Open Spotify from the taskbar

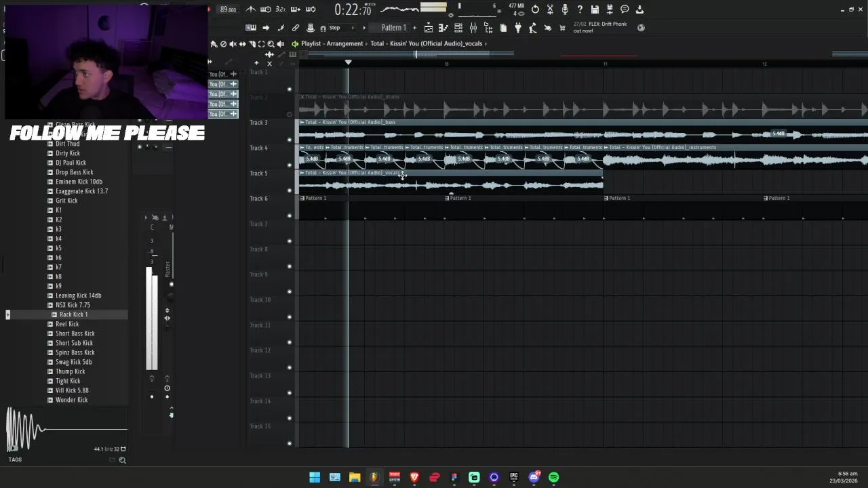tap(553, 477)
